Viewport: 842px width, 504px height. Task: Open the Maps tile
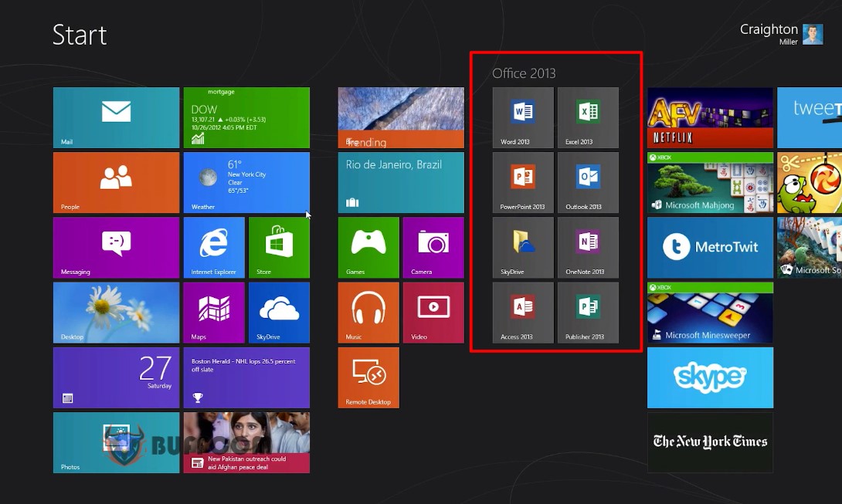pyautogui.click(x=214, y=313)
